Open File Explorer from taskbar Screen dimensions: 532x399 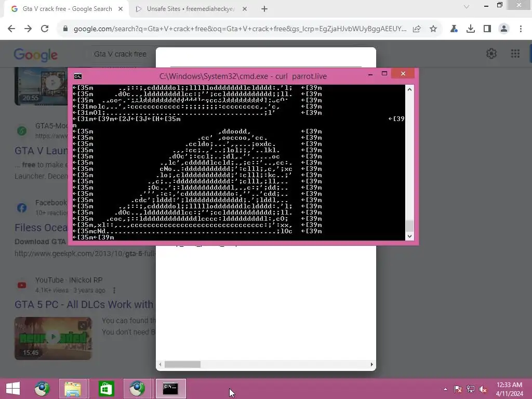[73, 389]
